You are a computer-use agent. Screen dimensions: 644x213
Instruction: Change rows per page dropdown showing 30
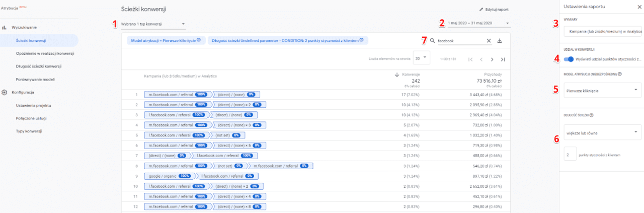pos(422,58)
